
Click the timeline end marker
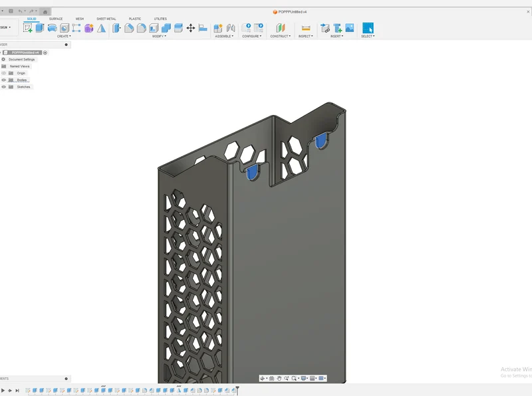click(x=237, y=391)
